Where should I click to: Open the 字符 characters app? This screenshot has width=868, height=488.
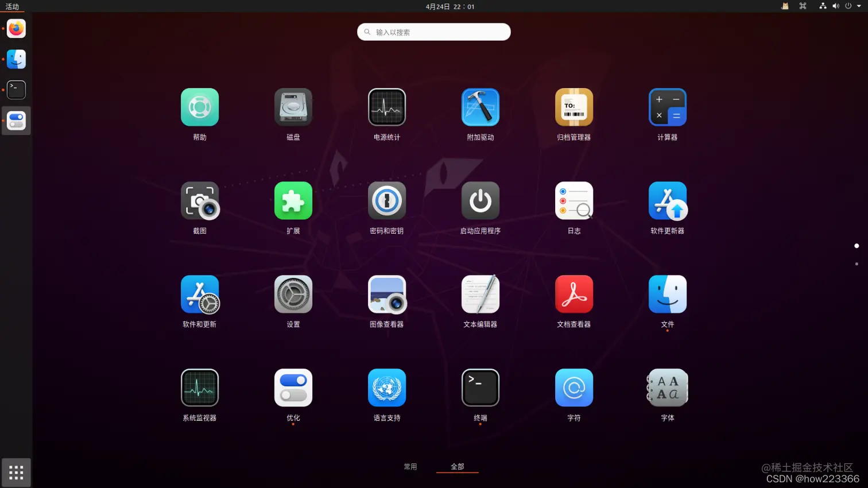point(574,388)
